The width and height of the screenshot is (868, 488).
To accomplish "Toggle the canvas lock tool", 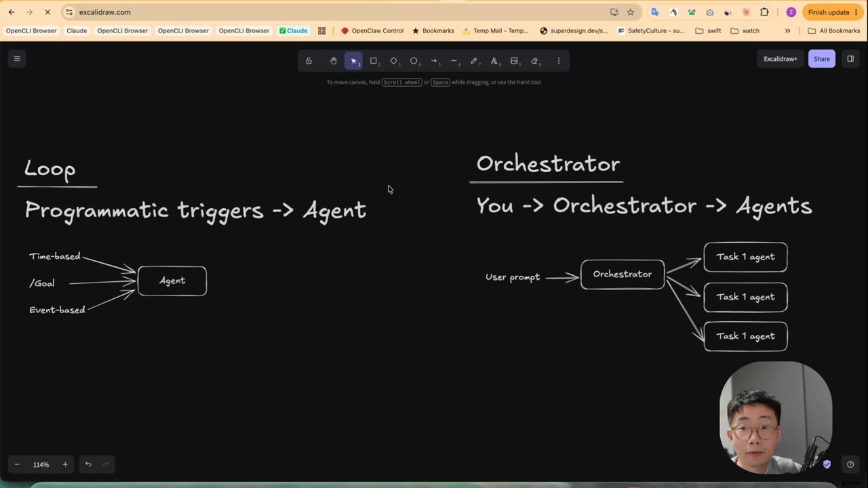I will point(309,61).
